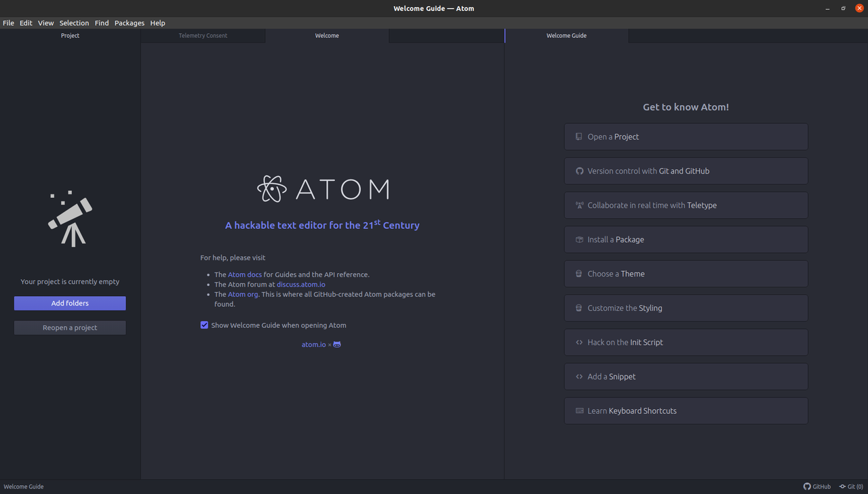The height and width of the screenshot is (494, 868).
Task: Click the telescope icon in the Project panel
Action: (70, 219)
